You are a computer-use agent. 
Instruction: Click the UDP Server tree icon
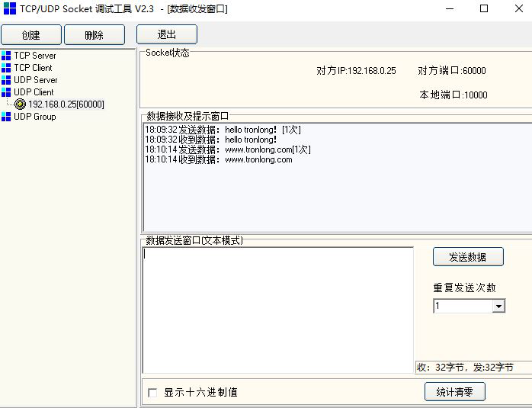[6, 80]
